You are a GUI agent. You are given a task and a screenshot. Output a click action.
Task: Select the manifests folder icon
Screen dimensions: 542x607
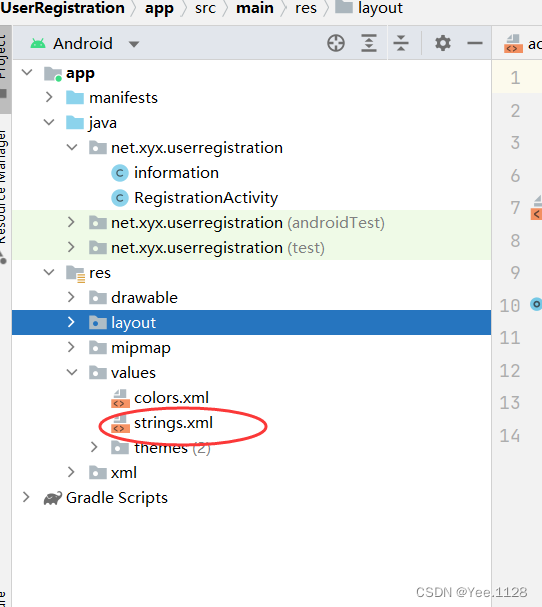[x=75, y=97]
